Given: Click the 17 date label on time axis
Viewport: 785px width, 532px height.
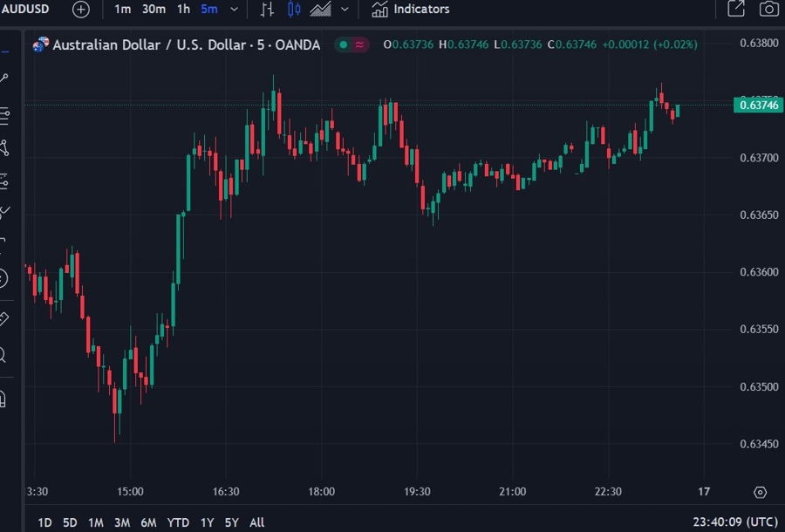Looking at the screenshot, I should click(x=704, y=492).
